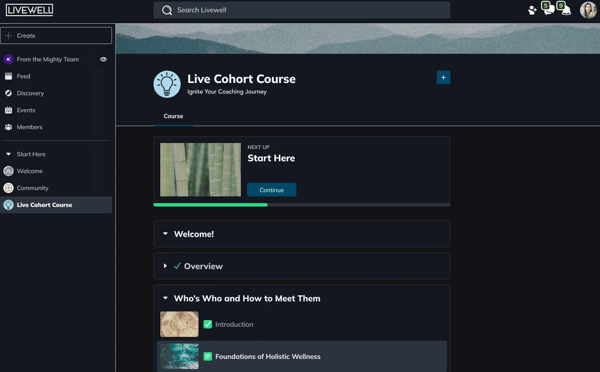Click the sidebar Live Cohort Course lightbulb icon

click(8, 205)
